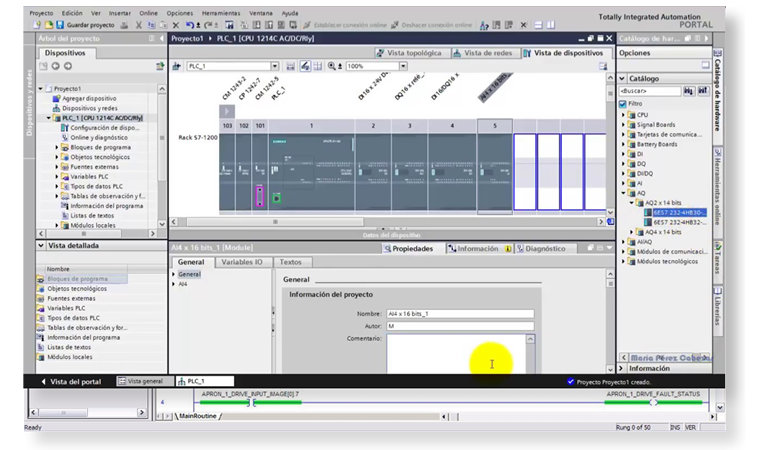Open the Información inspector tab
Screen dimensions: 768x450
click(477, 249)
